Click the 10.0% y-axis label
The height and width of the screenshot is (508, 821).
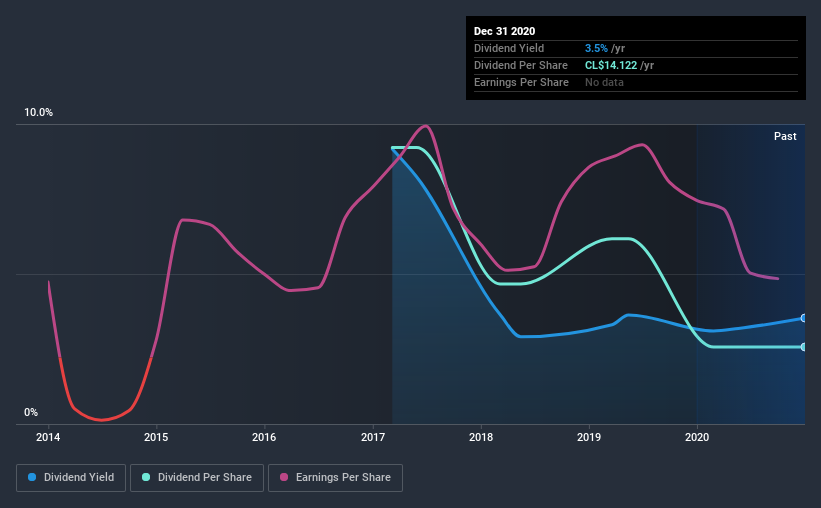pyautogui.click(x=39, y=113)
